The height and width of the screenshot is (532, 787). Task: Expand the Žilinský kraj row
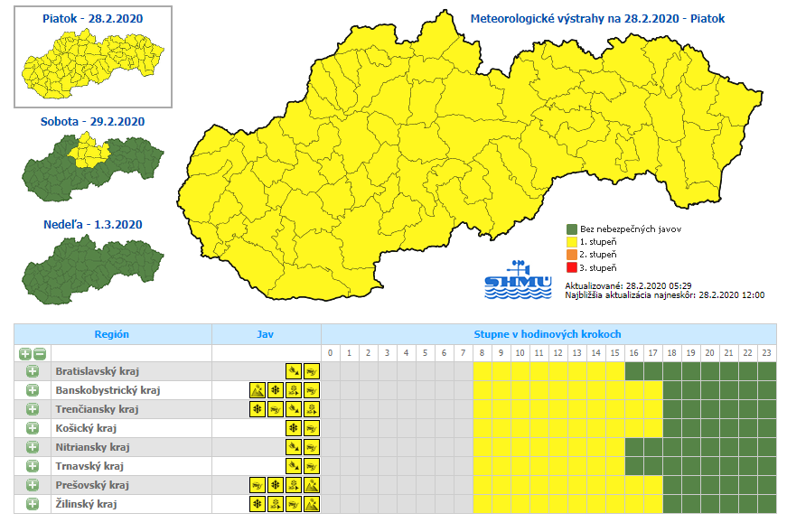33,504
